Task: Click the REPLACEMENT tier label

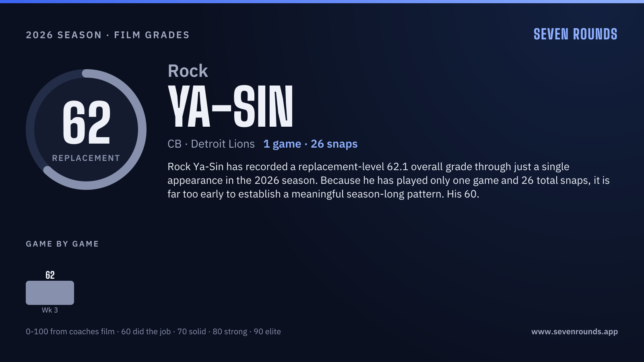Action: coord(86,158)
